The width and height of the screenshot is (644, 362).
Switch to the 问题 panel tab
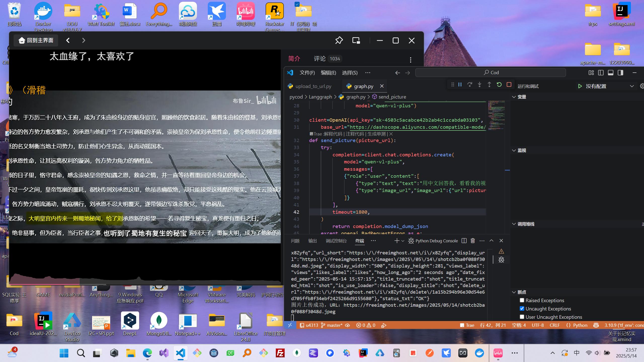pos(295,241)
